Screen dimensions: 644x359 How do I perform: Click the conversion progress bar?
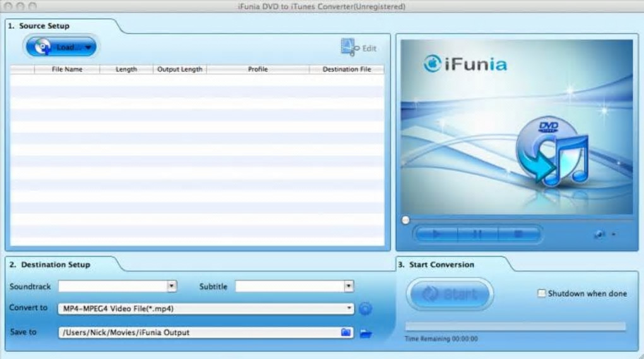515,327
